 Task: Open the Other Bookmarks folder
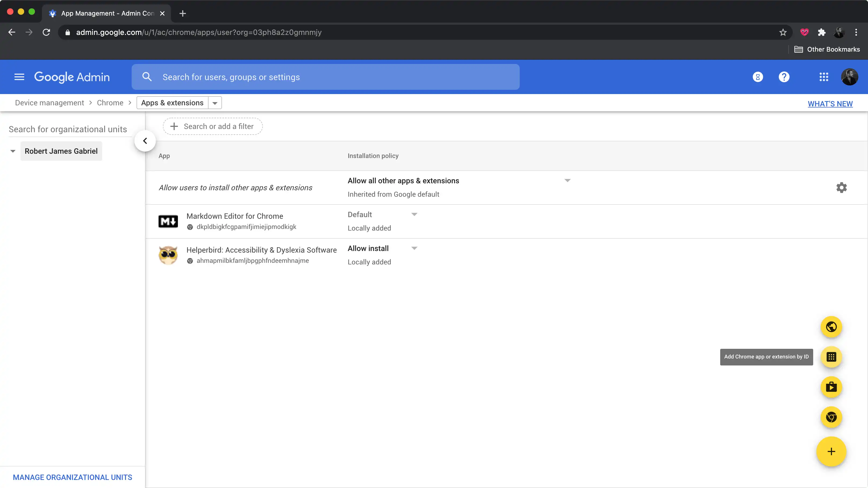tap(827, 49)
